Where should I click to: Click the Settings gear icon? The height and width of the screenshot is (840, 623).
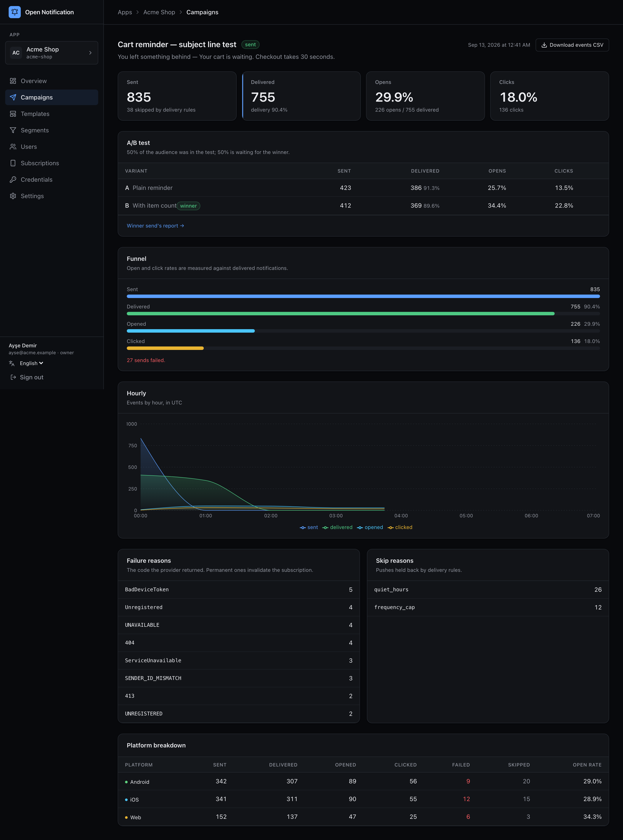click(13, 196)
